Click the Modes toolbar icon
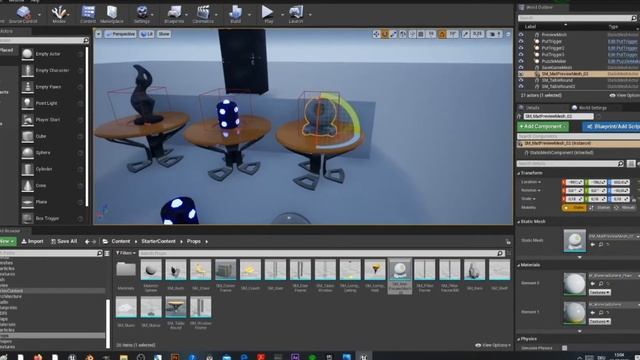 click(59, 14)
